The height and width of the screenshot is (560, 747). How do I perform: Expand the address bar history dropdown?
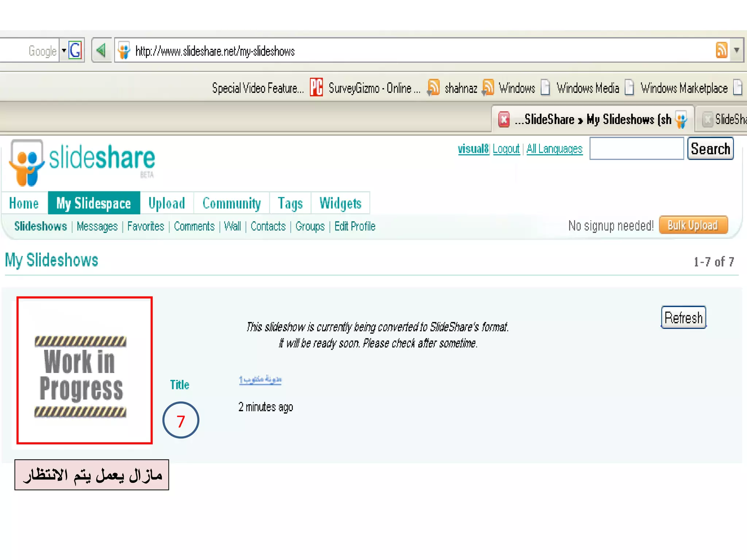tap(737, 50)
